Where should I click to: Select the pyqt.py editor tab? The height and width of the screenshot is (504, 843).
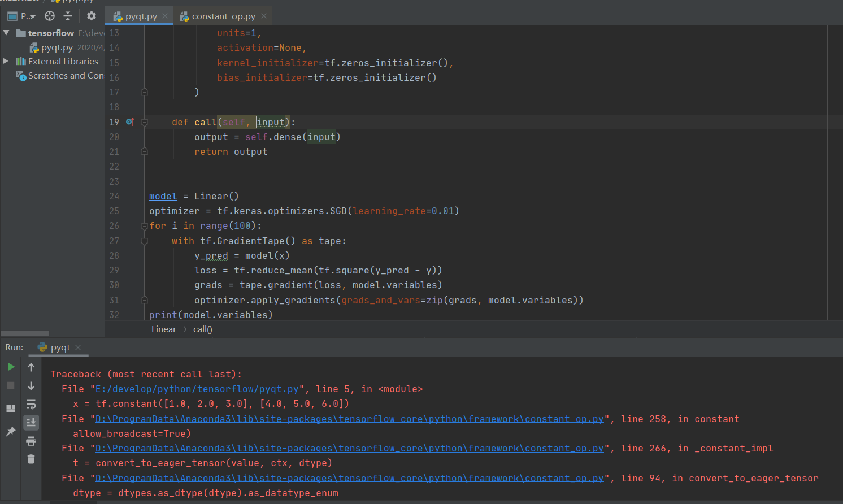(141, 16)
